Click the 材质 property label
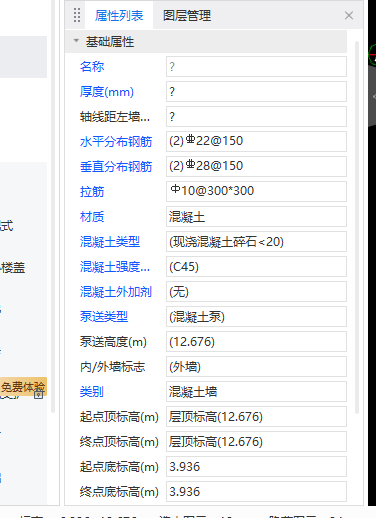 pyautogui.click(x=92, y=217)
